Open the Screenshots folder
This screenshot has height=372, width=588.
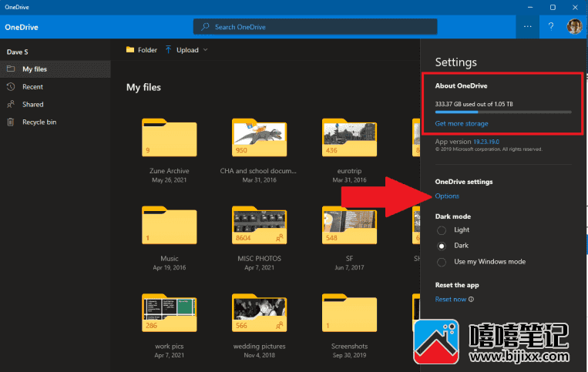pyautogui.click(x=349, y=313)
